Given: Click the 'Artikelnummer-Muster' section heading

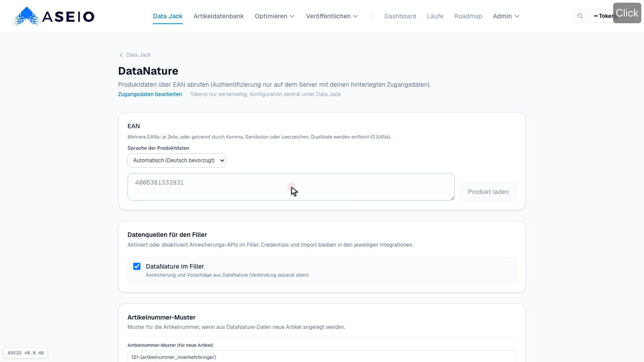Looking at the screenshot, I should [161, 317].
